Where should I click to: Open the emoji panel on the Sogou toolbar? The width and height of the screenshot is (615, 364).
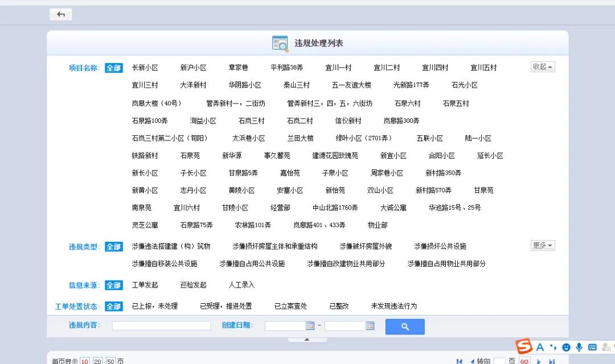click(x=565, y=347)
